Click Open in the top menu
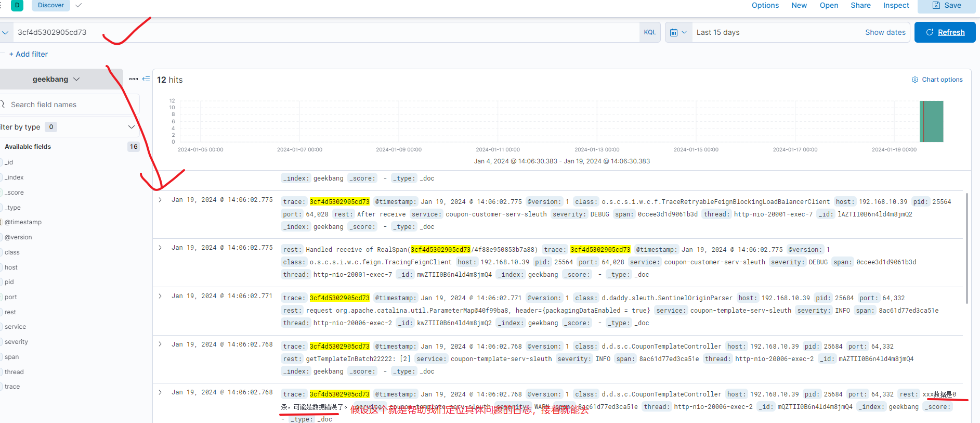This screenshot has width=980, height=423. [x=829, y=5]
